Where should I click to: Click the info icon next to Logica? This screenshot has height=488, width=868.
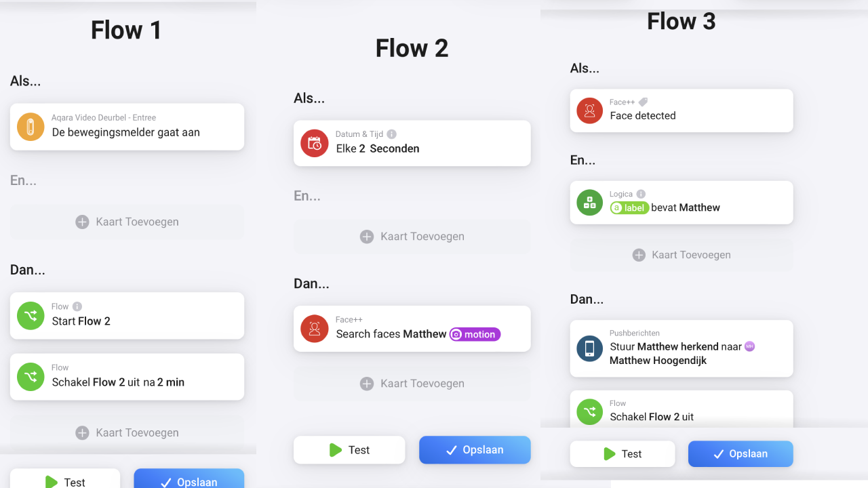(641, 194)
